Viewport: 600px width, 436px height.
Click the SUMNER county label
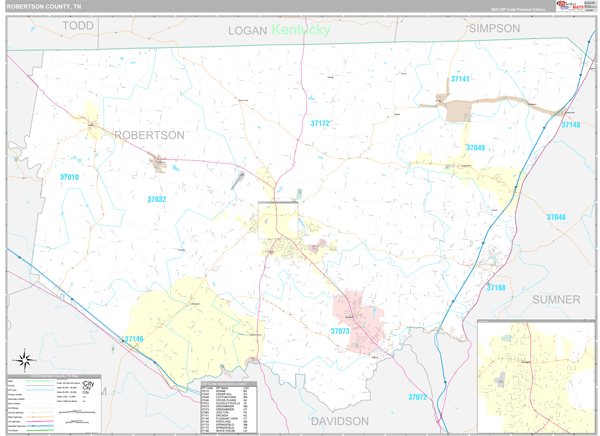(556, 299)
